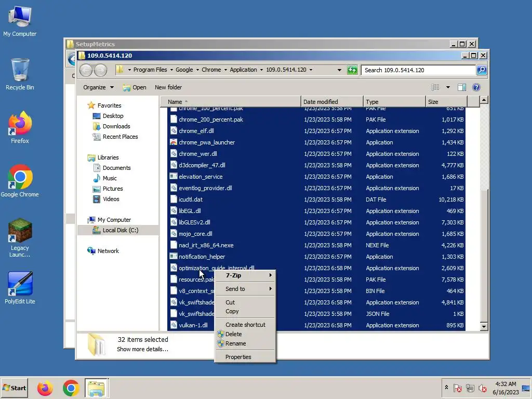
Task: Click the icudtl.dat file icon
Action: [174, 199]
